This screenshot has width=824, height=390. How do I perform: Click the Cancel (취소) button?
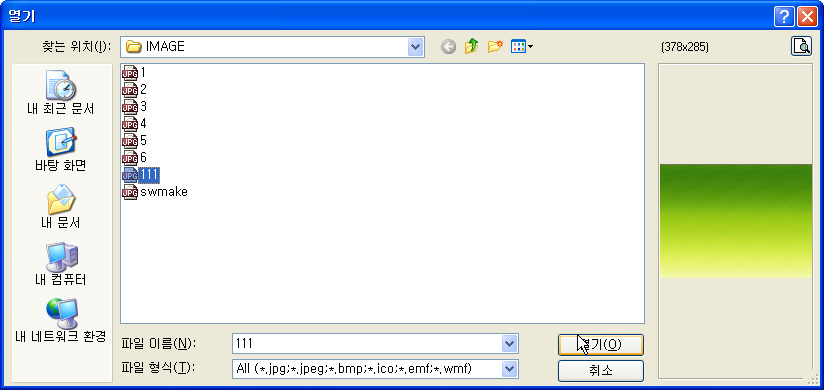tap(601, 371)
